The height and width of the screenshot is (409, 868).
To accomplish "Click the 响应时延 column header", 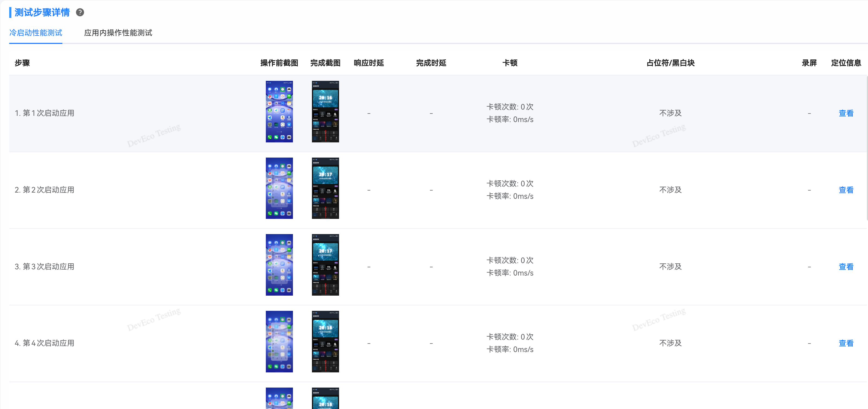I will point(369,63).
